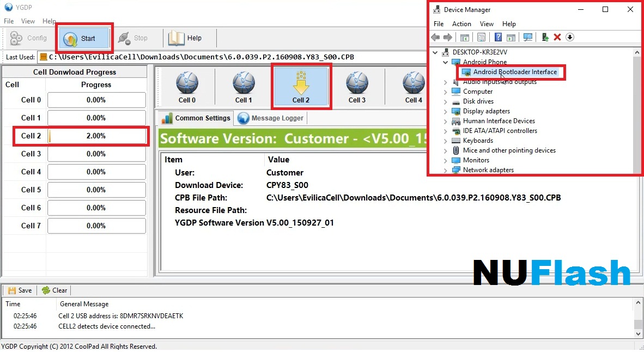
Task: Click the Cell 7 progress bar
Action: pyautogui.click(x=96, y=226)
